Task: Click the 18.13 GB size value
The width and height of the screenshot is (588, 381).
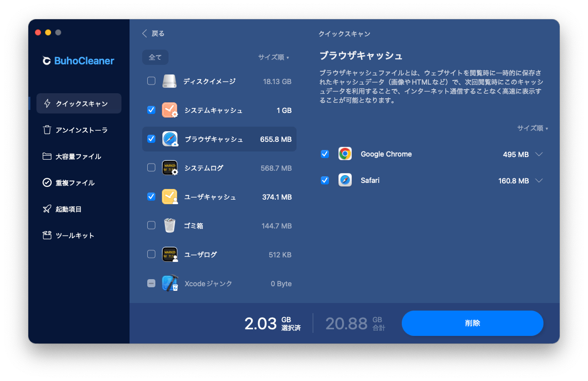Action: point(277,82)
